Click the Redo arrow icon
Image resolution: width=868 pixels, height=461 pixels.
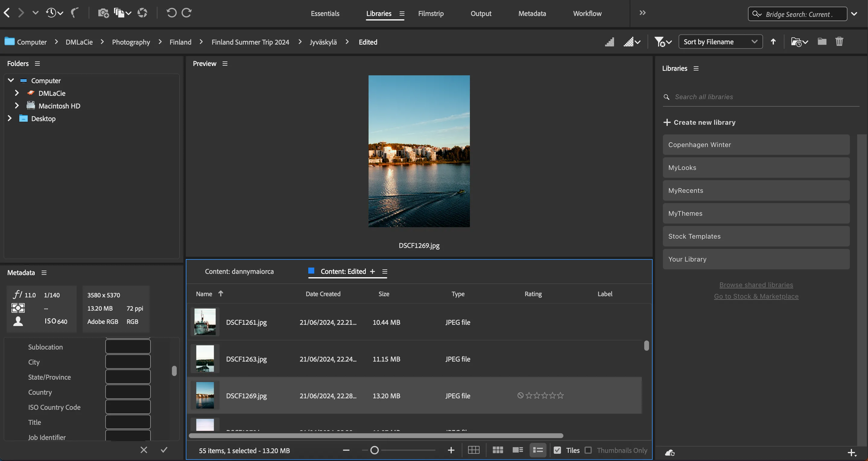click(186, 13)
